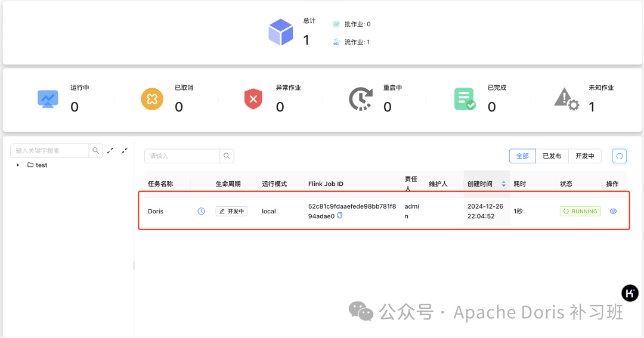Click the 输入关键字搜索 tree search field

49,151
